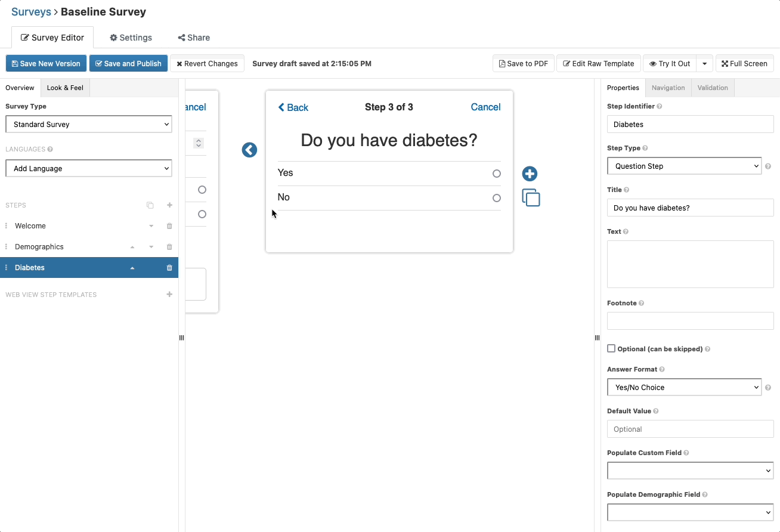This screenshot has width=780, height=532.
Task: Click the duplicate step icon beside preview
Action: [531, 197]
